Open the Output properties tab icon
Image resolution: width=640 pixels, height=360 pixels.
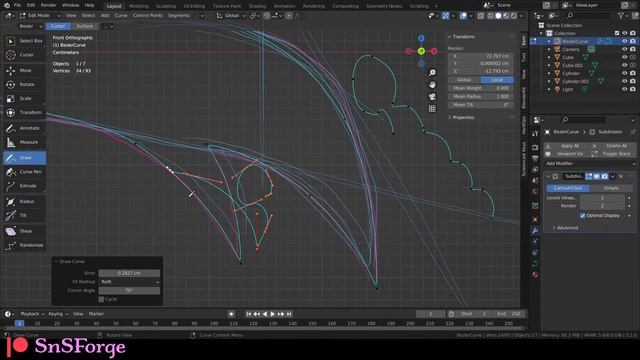pos(535,158)
